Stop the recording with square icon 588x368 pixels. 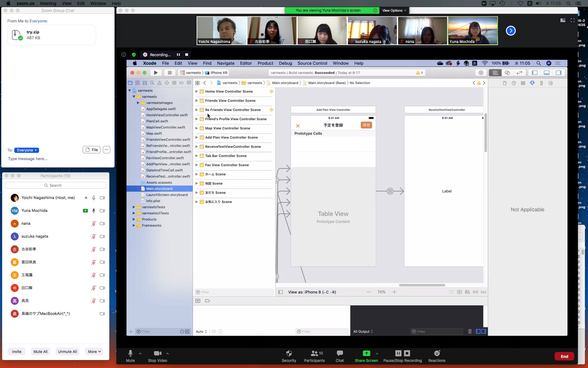pyautogui.click(x=187, y=55)
